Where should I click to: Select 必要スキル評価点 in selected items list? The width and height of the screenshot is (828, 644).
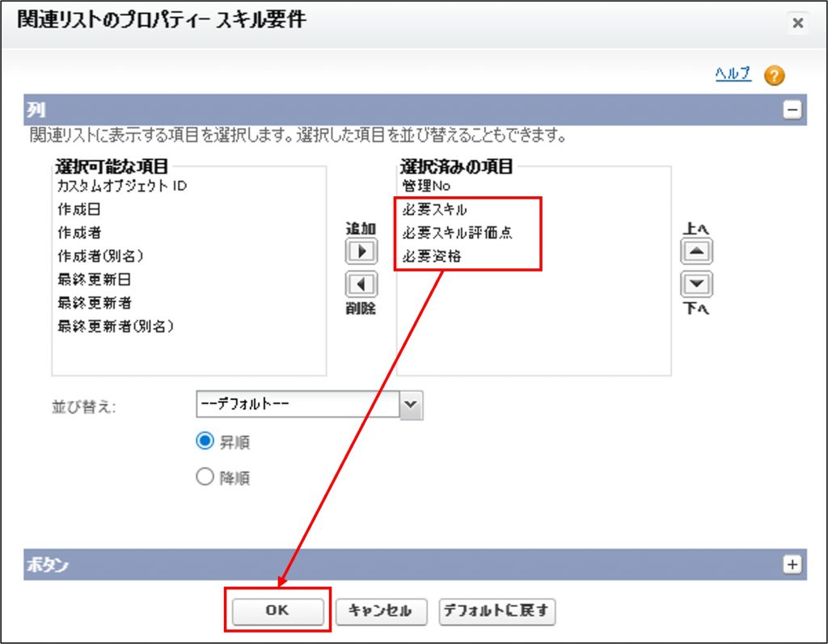(x=457, y=233)
